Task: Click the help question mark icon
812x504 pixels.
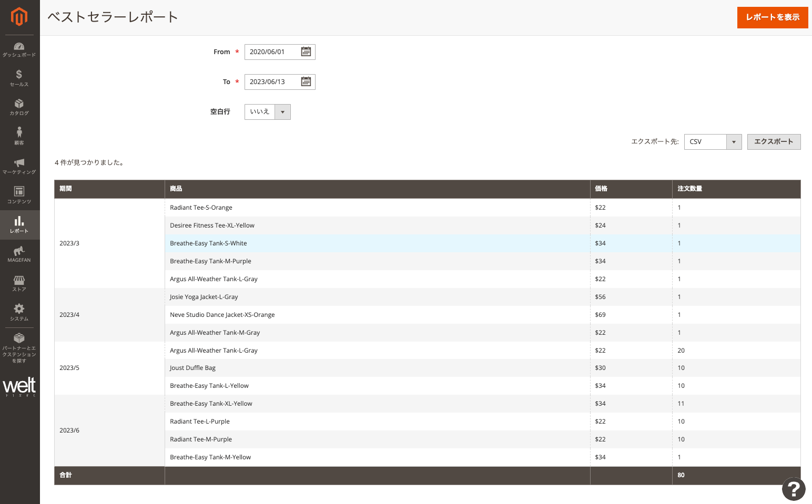Action: 794,489
